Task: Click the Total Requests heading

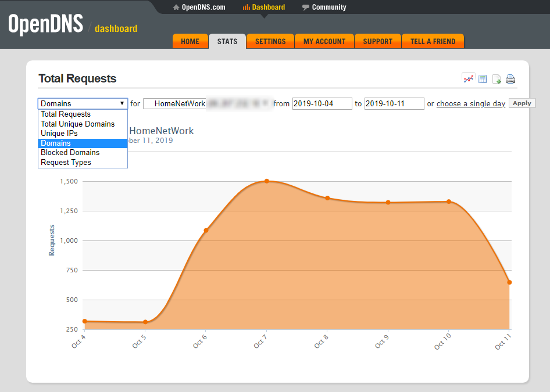Action: point(77,78)
